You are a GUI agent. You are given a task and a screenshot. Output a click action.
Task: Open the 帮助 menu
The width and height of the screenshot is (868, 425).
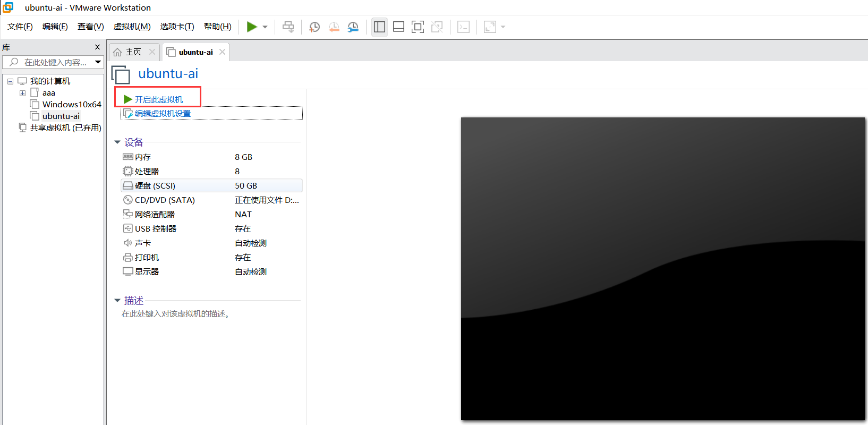[218, 27]
